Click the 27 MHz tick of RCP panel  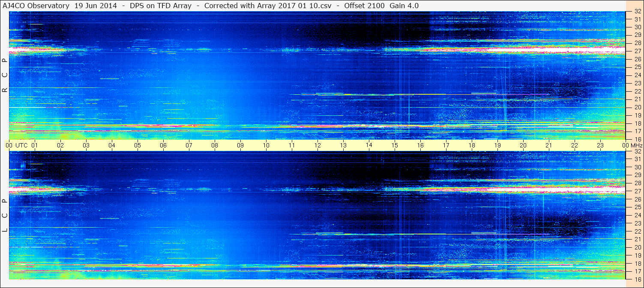click(x=638, y=51)
